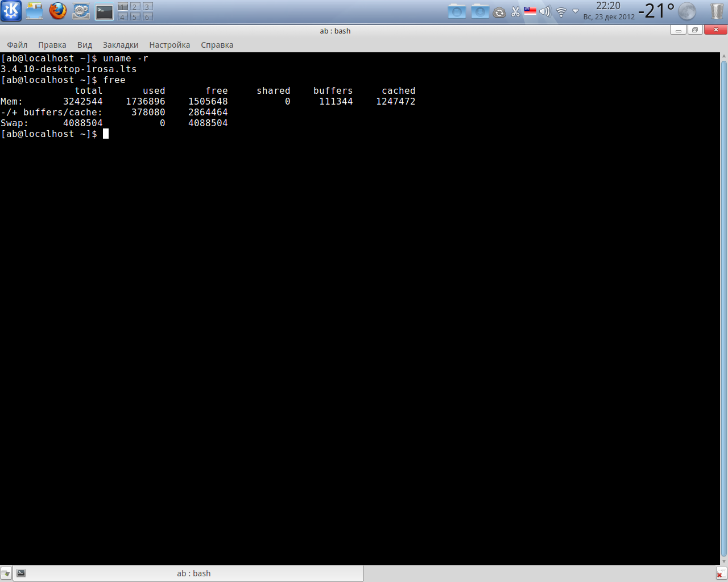This screenshot has height=582, width=728.
Task: Launch Firefox from the panel
Action: click(57, 11)
